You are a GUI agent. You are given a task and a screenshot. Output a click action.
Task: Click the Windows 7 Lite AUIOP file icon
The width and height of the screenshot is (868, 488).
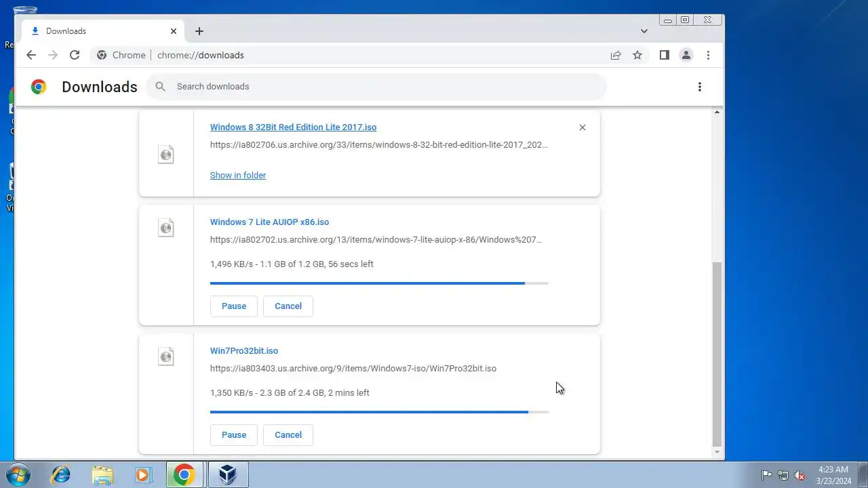pos(166,228)
